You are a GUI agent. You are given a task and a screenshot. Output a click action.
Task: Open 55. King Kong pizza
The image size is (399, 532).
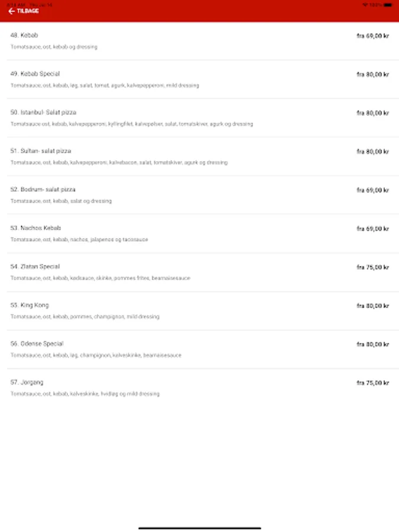(30, 305)
